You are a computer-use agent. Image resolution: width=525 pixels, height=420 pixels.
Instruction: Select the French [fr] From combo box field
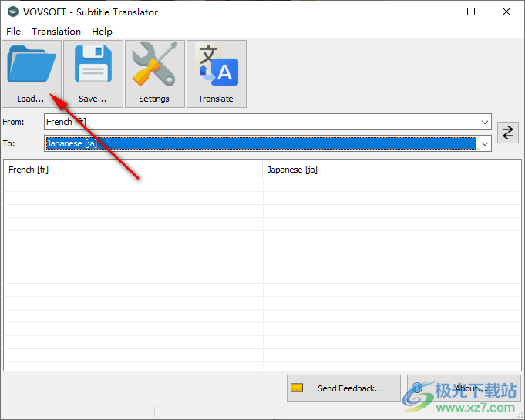pos(268,122)
